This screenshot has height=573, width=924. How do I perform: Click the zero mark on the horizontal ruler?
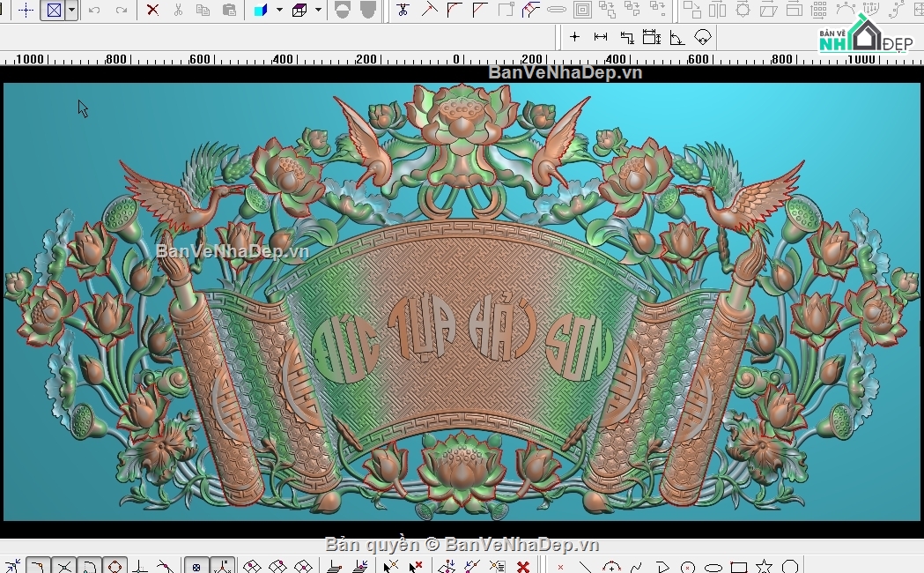pyautogui.click(x=455, y=60)
